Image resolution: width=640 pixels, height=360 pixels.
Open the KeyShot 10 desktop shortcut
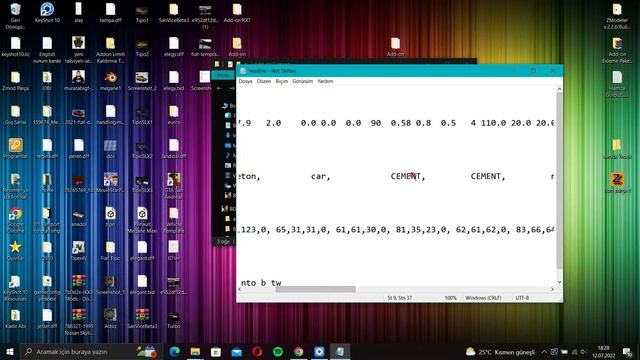[47, 13]
